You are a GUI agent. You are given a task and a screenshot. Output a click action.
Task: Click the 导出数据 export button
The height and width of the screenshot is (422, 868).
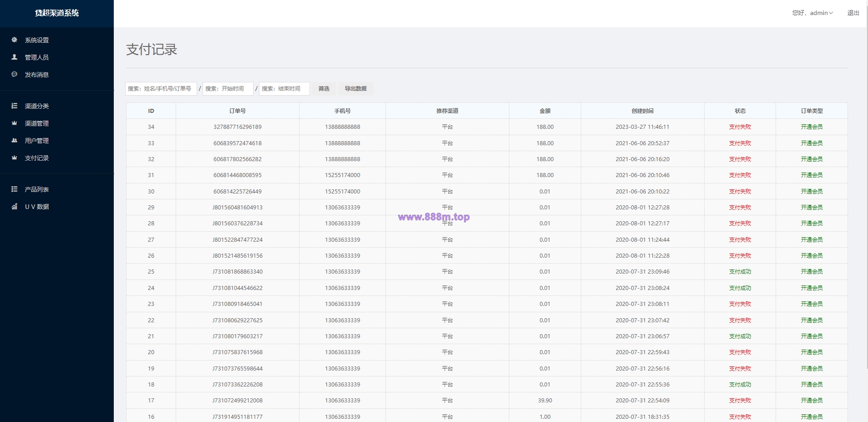355,89
